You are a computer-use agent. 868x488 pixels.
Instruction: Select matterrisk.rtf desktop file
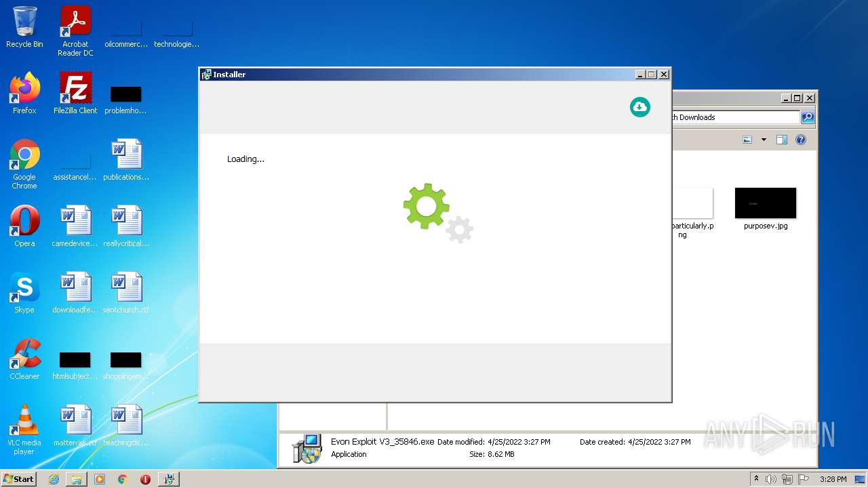(x=75, y=426)
